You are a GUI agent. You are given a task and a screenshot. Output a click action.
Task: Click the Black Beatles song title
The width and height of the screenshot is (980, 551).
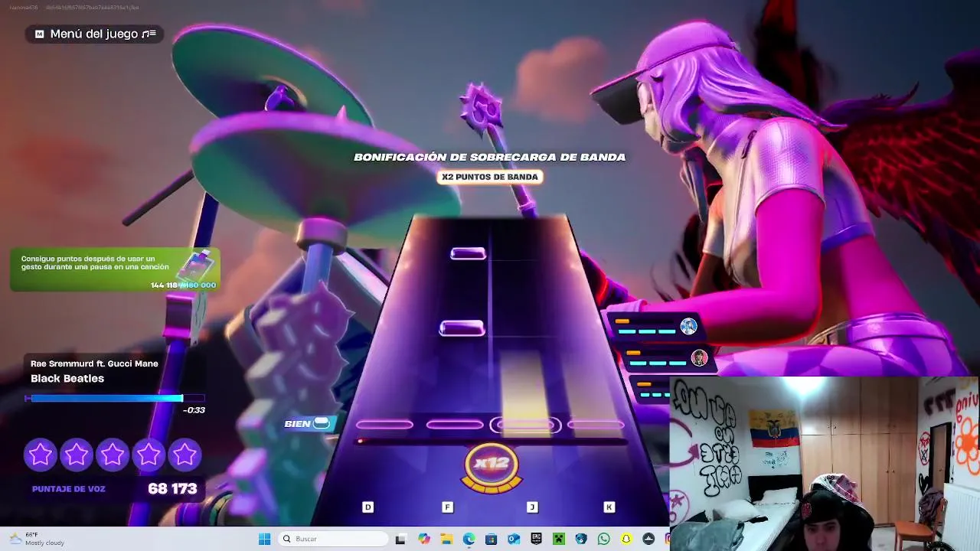point(67,379)
